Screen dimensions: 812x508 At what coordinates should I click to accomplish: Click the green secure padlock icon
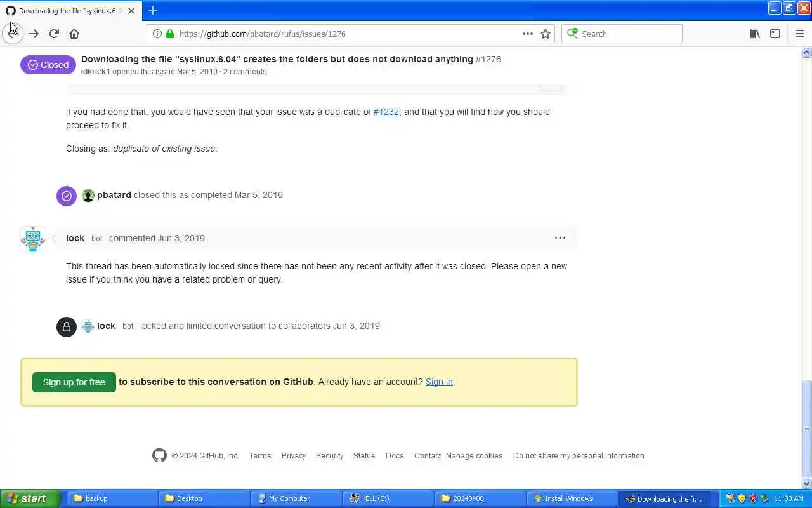[x=170, y=34]
